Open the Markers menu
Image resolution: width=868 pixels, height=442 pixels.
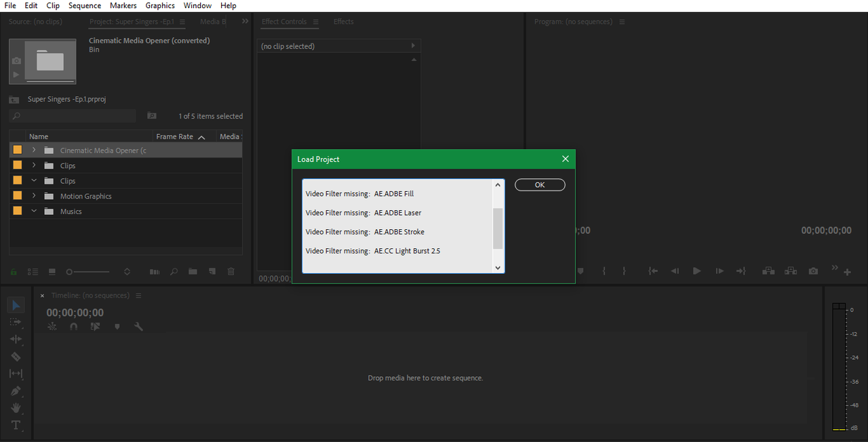[123, 5]
